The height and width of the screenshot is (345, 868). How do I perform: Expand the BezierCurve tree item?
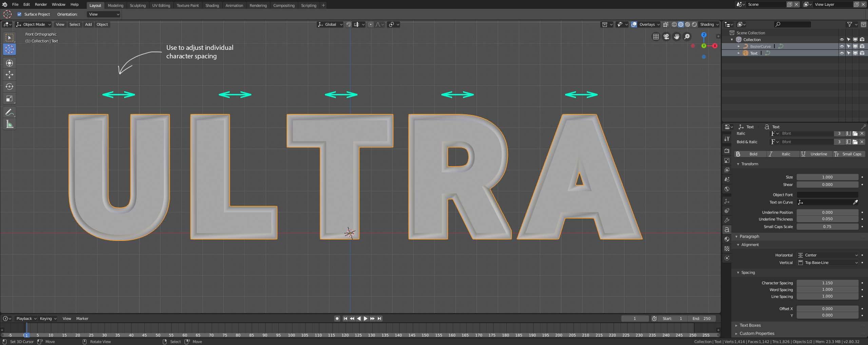739,46
